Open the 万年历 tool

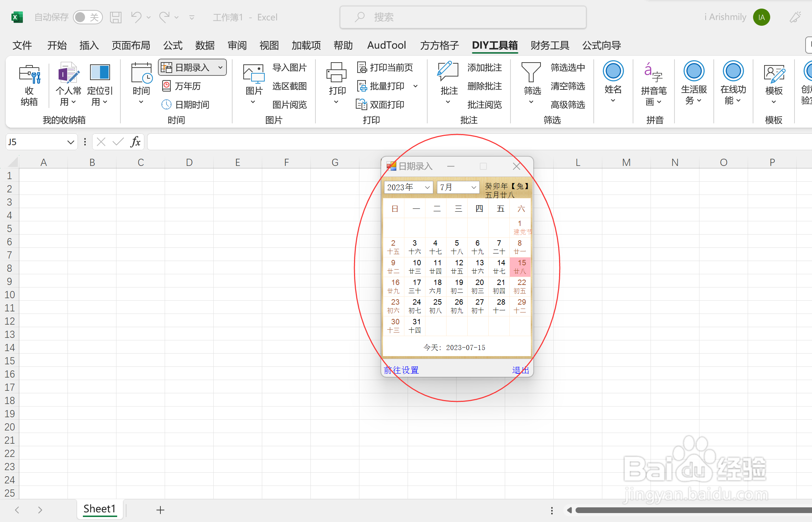pyautogui.click(x=182, y=86)
